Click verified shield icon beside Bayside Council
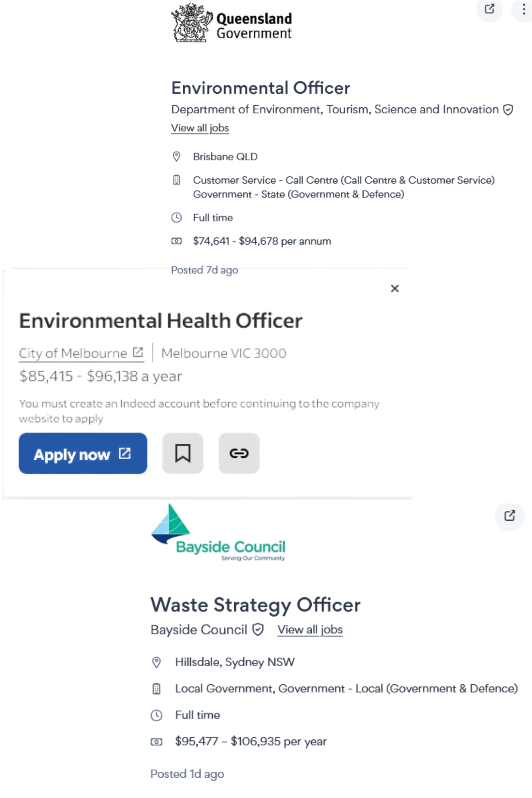Viewport: 532px width, 798px height. pos(258,630)
